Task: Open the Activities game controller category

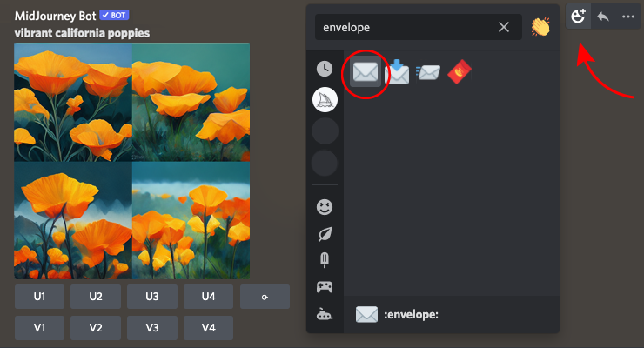Action: point(325,287)
